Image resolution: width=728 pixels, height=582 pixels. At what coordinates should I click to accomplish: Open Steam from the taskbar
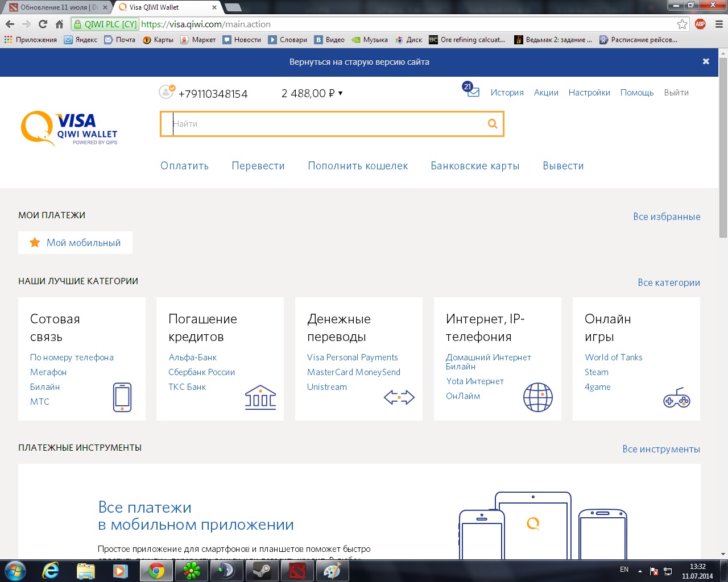[262, 571]
